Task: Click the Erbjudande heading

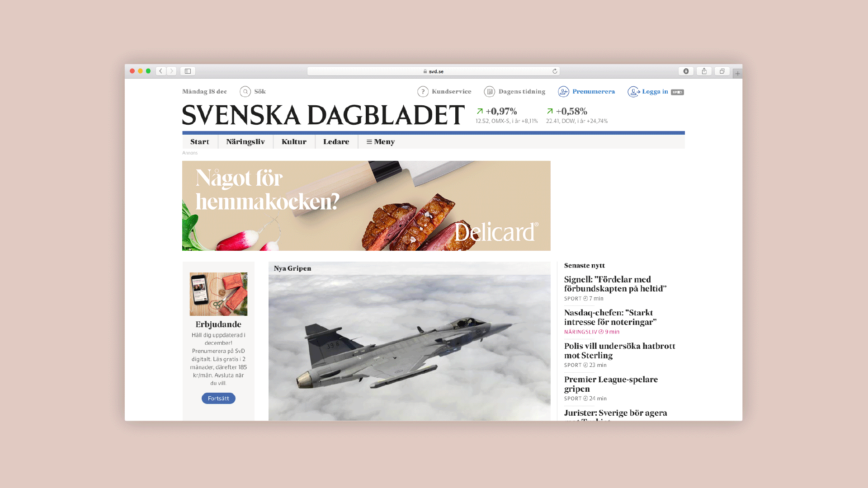Action: [x=218, y=324]
